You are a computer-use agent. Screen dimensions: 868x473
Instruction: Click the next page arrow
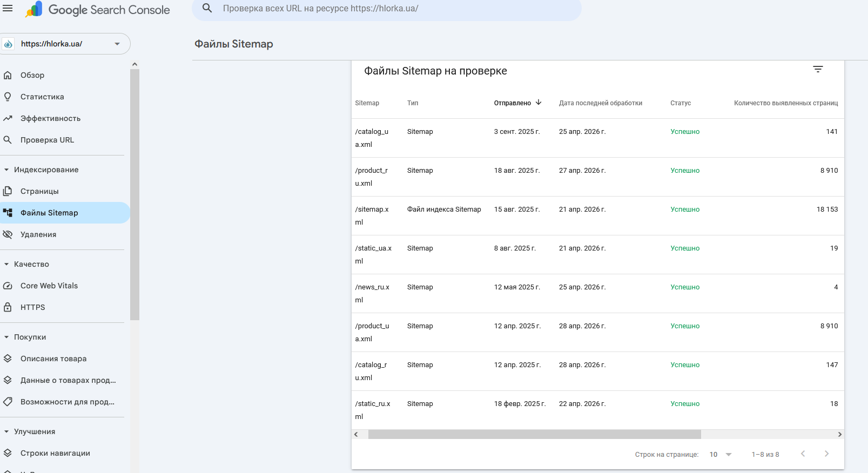tap(826, 454)
